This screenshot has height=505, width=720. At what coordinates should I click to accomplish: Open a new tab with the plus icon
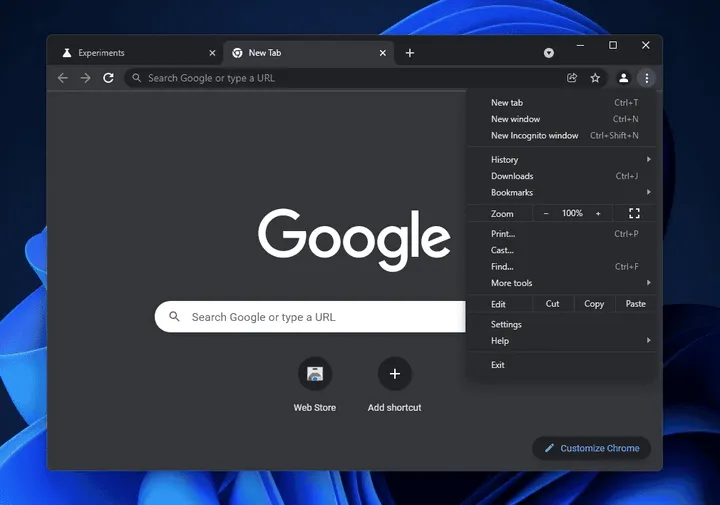pos(410,53)
